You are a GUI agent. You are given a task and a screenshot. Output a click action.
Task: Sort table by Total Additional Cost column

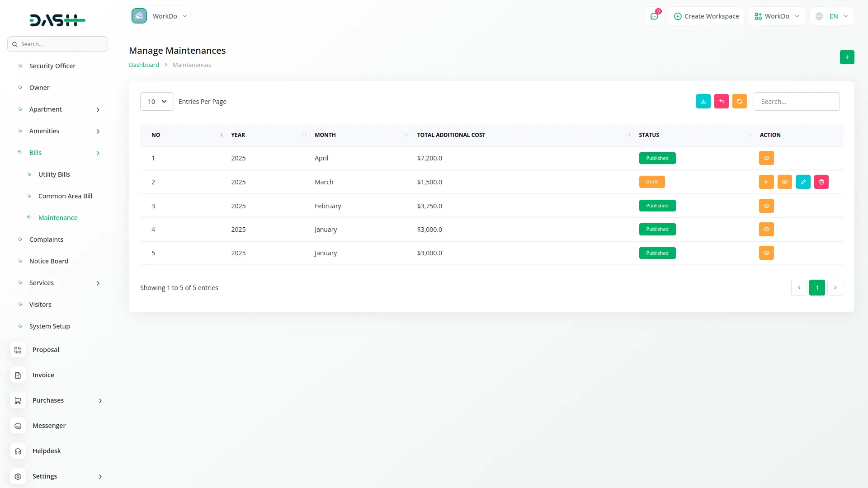pyautogui.click(x=451, y=135)
